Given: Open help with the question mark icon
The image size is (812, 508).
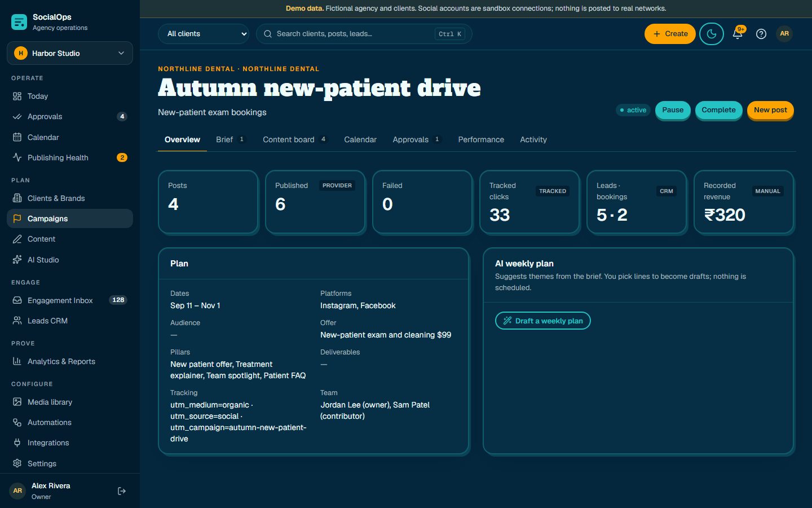Looking at the screenshot, I should (x=761, y=34).
